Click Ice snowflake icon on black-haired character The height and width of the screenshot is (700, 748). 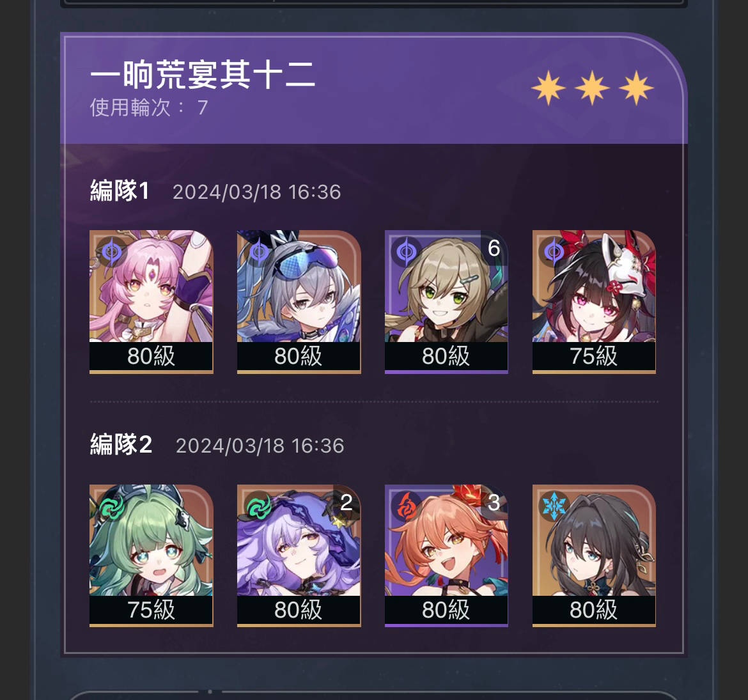[554, 506]
